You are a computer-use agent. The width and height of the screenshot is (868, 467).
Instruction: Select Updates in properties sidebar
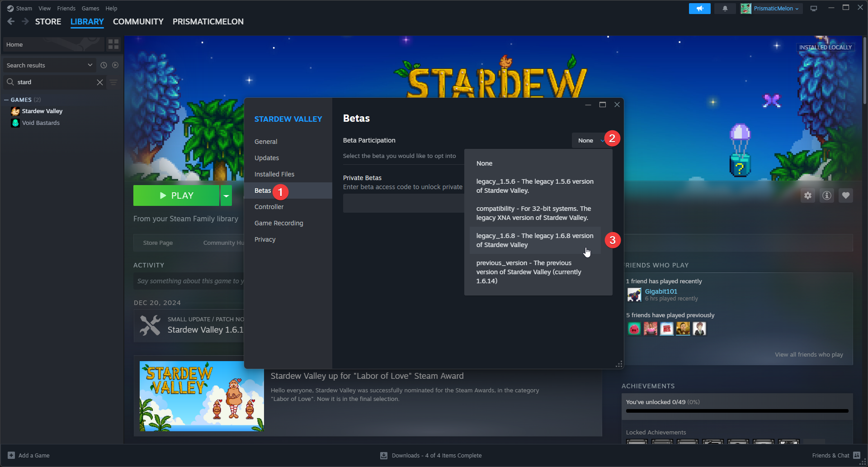[x=288, y=158]
